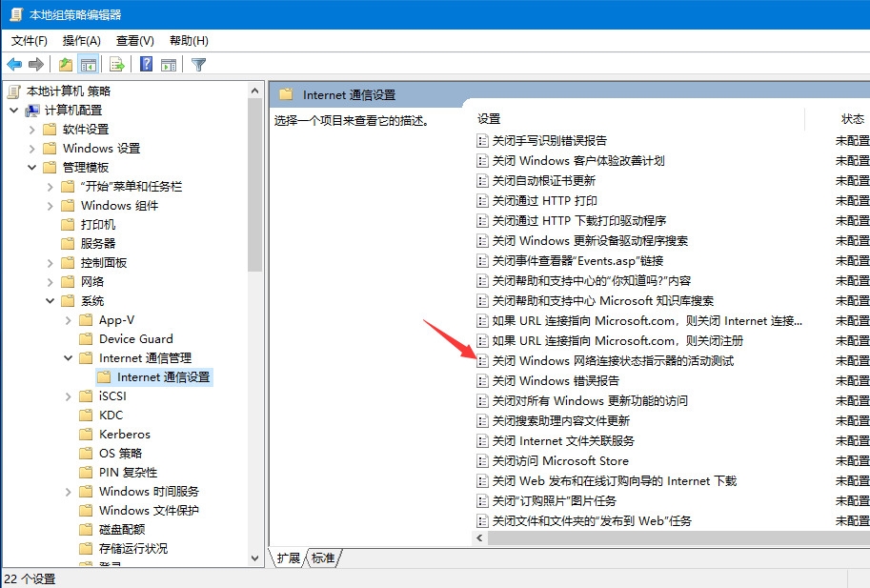The image size is (870, 588).
Task: Expand the 控制面板 tree node
Action: 50,263
